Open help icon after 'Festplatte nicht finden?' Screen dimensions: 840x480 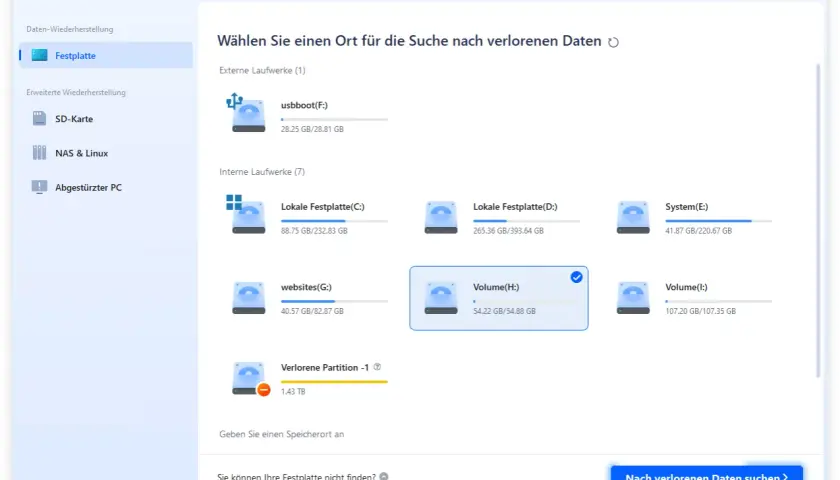pos(384,476)
